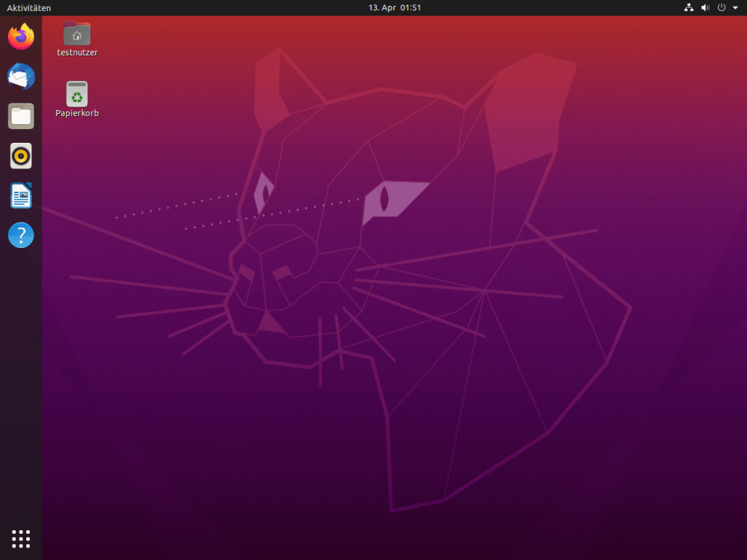This screenshot has height=560, width=747.
Task: Click the network connection status icon
Action: (688, 7)
